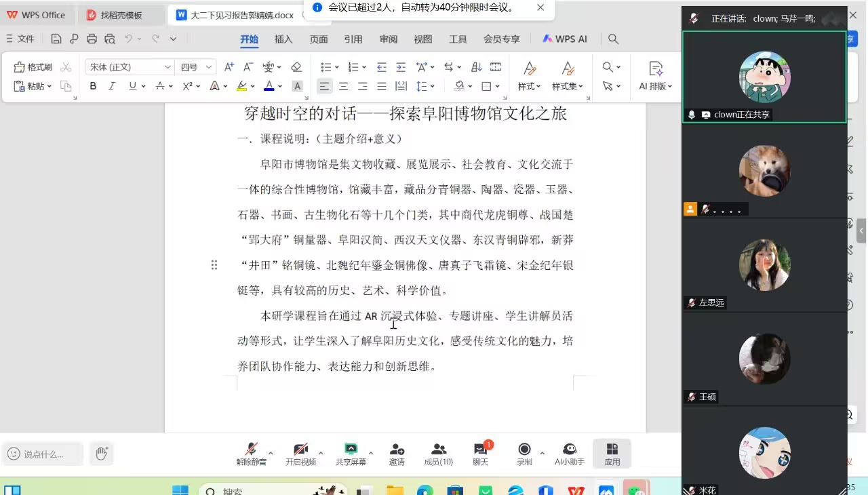Open the raise hand icon in meeting bar
868x495 pixels.
[102, 454]
